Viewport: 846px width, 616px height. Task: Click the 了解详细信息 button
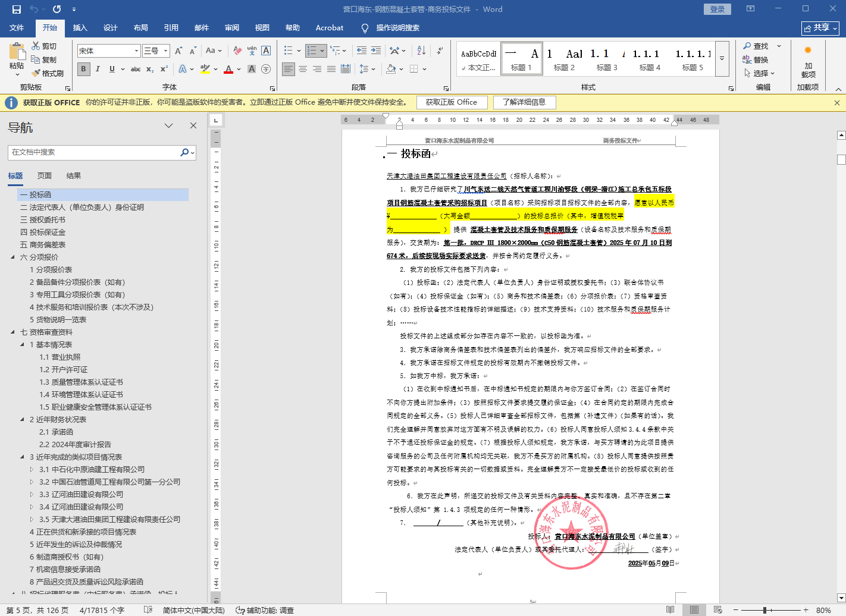coord(524,102)
